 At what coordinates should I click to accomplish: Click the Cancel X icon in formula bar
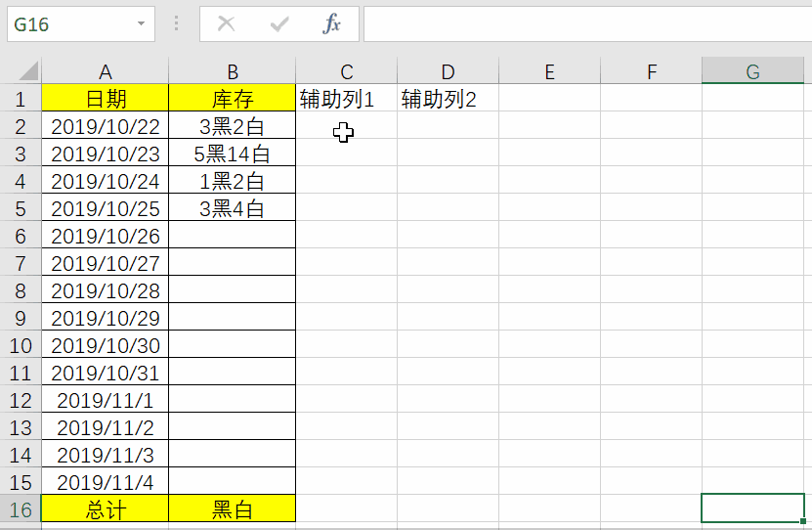pyautogui.click(x=226, y=23)
